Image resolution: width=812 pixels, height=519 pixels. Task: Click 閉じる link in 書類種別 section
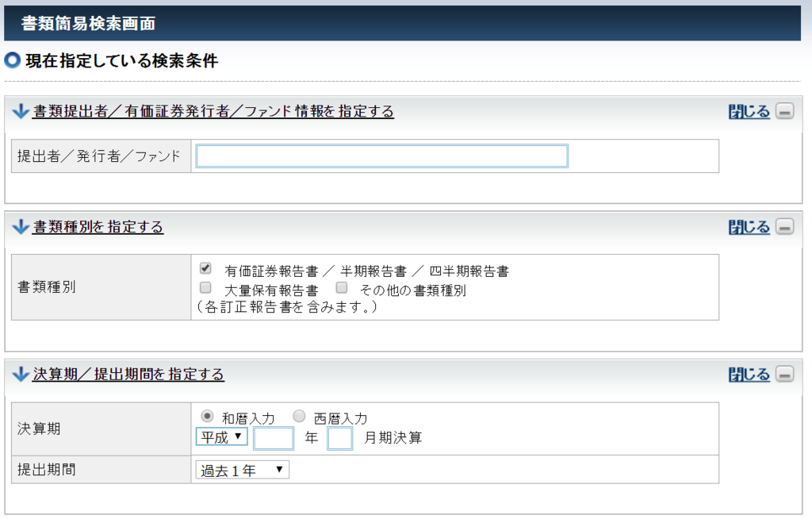(x=749, y=227)
